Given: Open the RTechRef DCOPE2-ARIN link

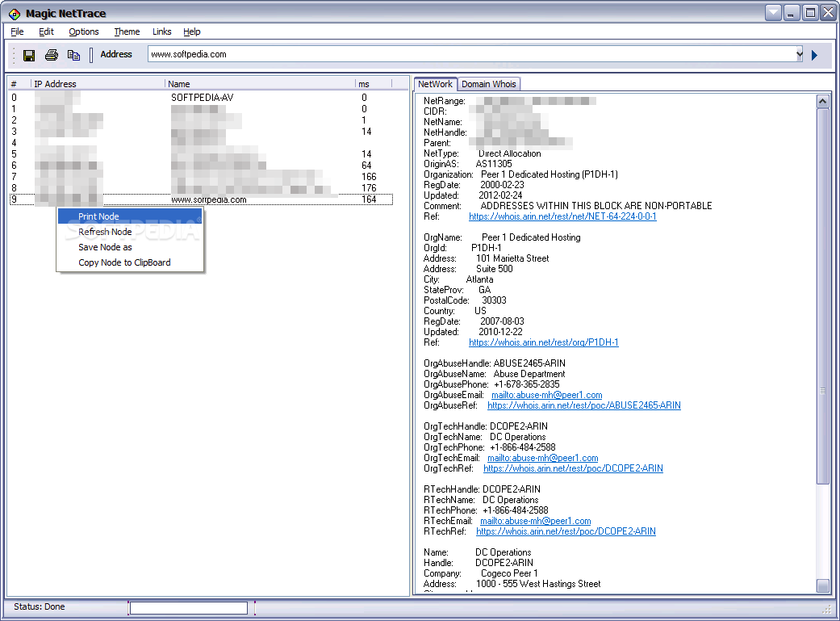Looking at the screenshot, I should click(566, 531).
